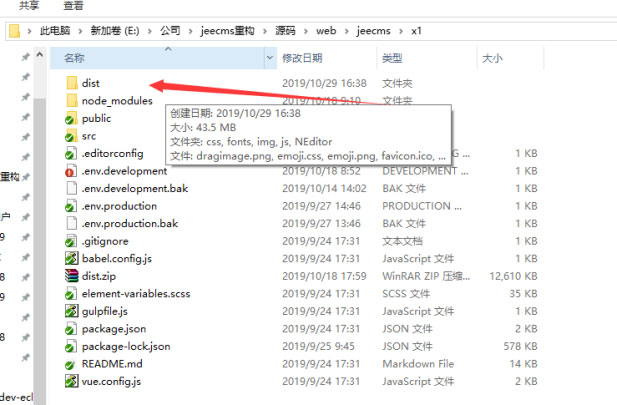This screenshot has height=405, width=617.
Task: Click the vue.config.js file icon
Action: [70, 383]
